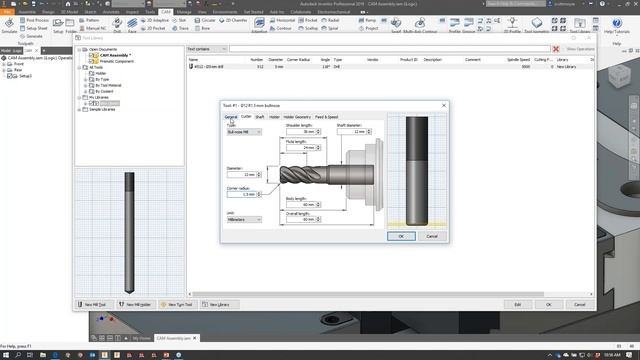The image size is (640, 360).
Task: Click the Diameter input field
Action: [241, 174]
